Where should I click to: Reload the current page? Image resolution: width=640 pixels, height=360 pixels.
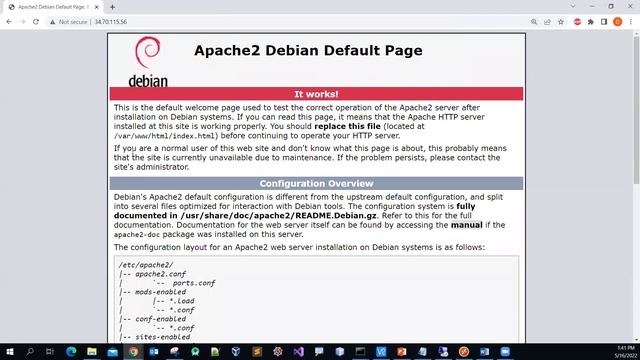tap(36, 22)
